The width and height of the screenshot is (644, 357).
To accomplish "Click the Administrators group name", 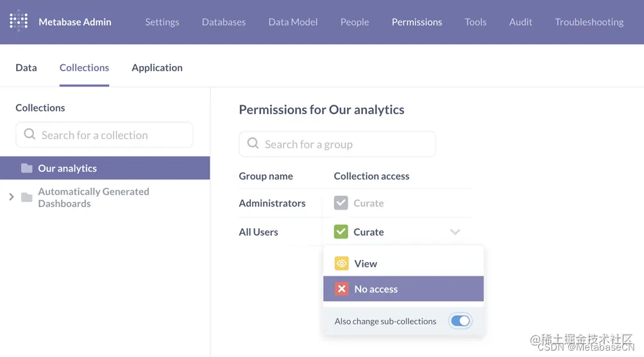I will coord(272,203).
